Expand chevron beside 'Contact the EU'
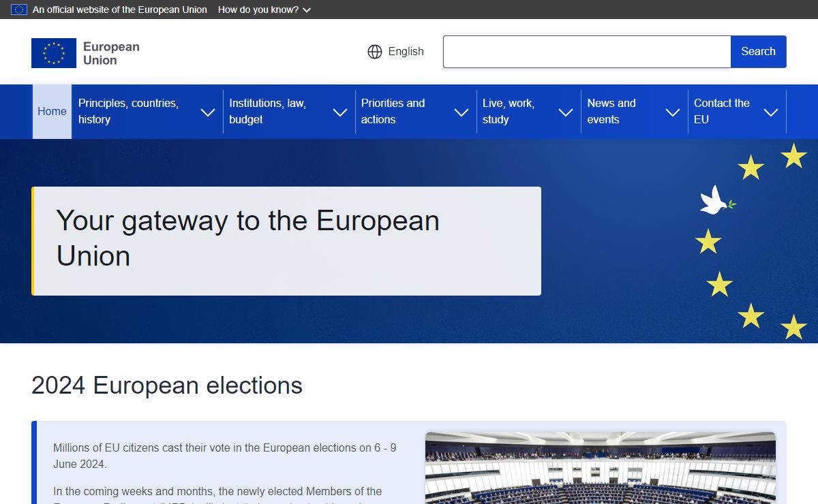 click(x=771, y=112)
